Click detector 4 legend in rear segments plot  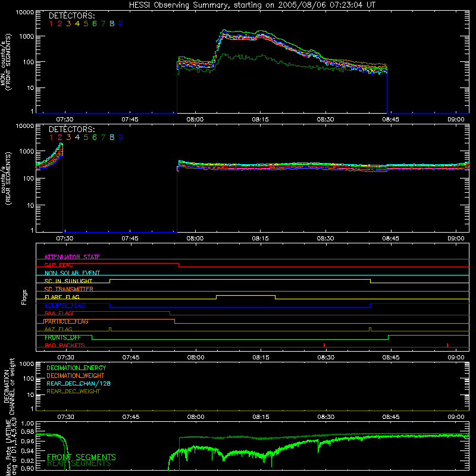[x=77, y=137]
